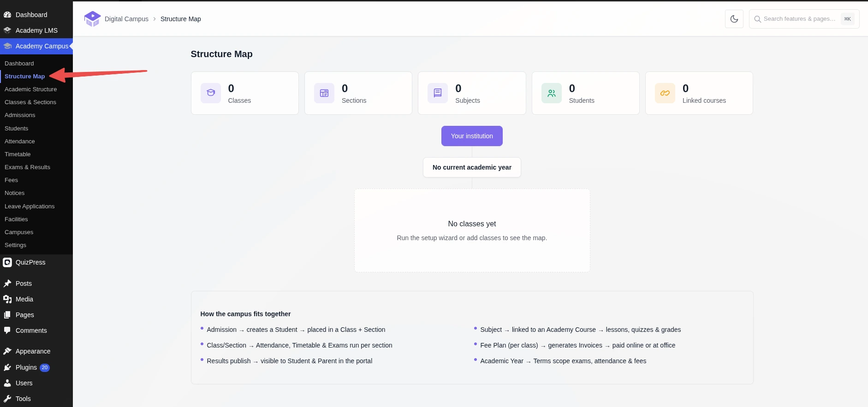Viewport: 868px width, 407px height.
Task: Click the Academy Campus sidebar icon
Action: (x=7, y=46)
